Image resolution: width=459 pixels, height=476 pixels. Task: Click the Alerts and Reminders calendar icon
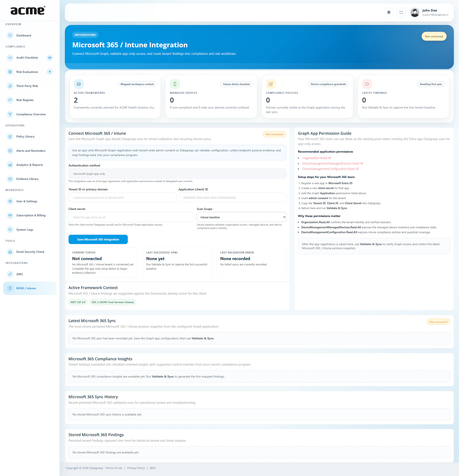[10, 151]
